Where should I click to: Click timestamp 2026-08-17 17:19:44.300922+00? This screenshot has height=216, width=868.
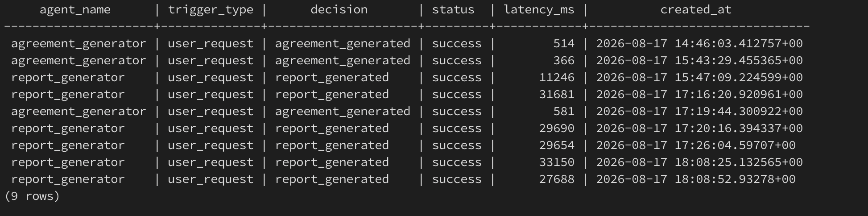click(x=699, y=112)
